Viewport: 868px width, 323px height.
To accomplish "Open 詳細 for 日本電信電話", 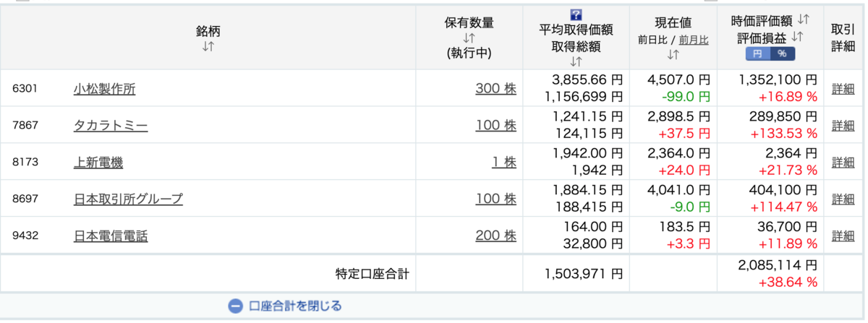I will (x=843, y=236).
